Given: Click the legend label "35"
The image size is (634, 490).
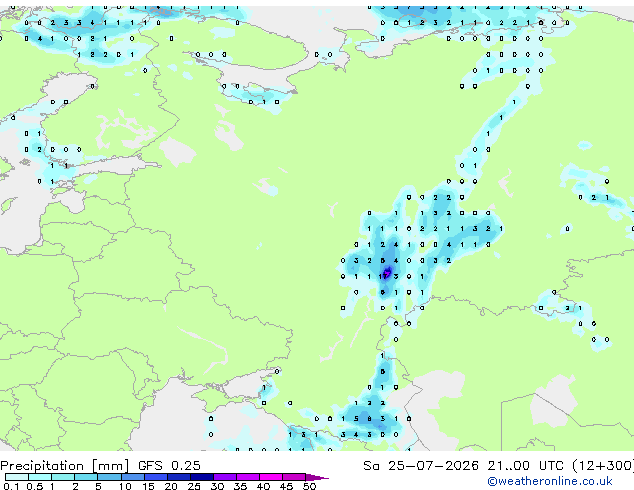Looking at the screenshot, I should (x=240, y=486).
